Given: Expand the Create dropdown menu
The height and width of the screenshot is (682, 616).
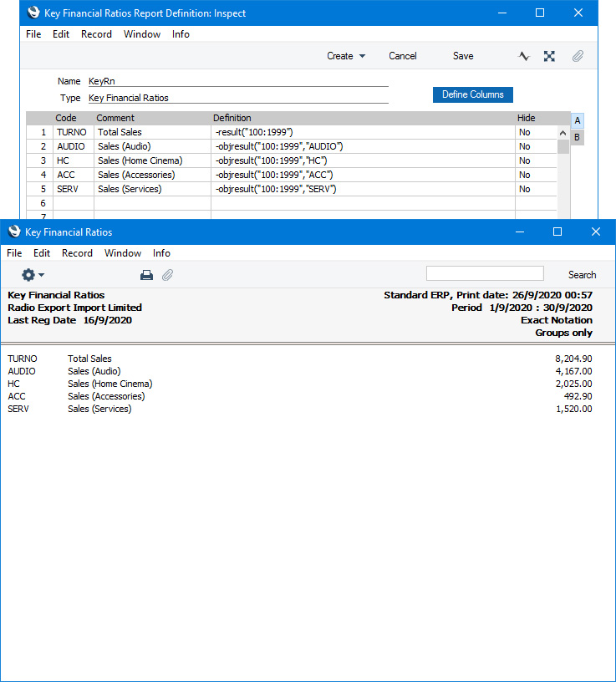Looking at the screenshot, I should tap(346, 56).
